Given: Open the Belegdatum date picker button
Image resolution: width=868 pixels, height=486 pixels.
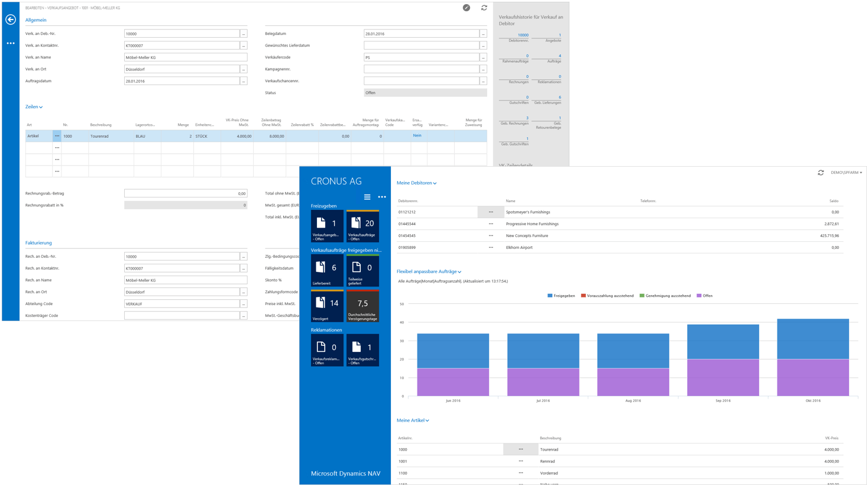Looking at the screenshot, I should coord(483,34).
